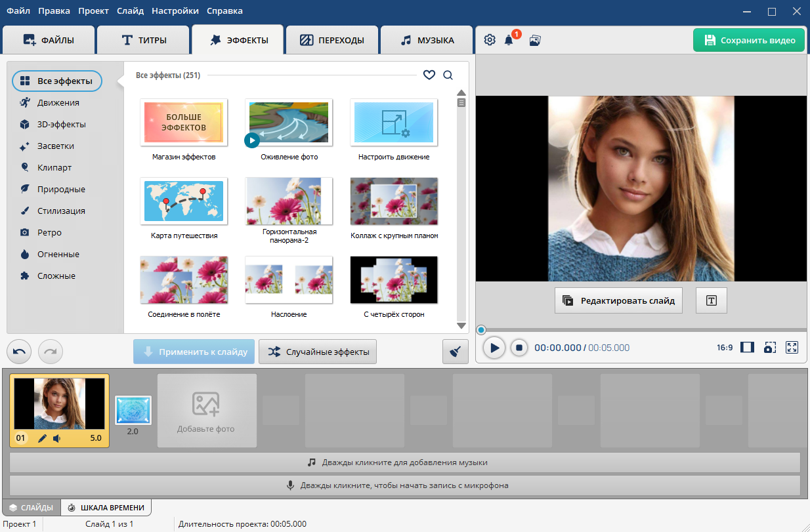Click the redo arrow button
Image resolution: width=810 pixels, height=532 pixels.
pos(51,352)
